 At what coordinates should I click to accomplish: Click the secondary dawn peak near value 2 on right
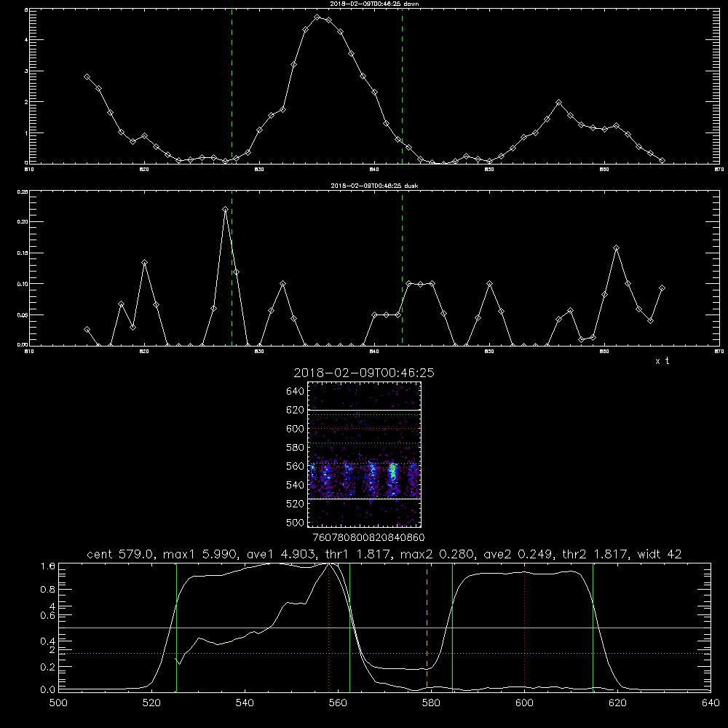(x=559, y=102)
